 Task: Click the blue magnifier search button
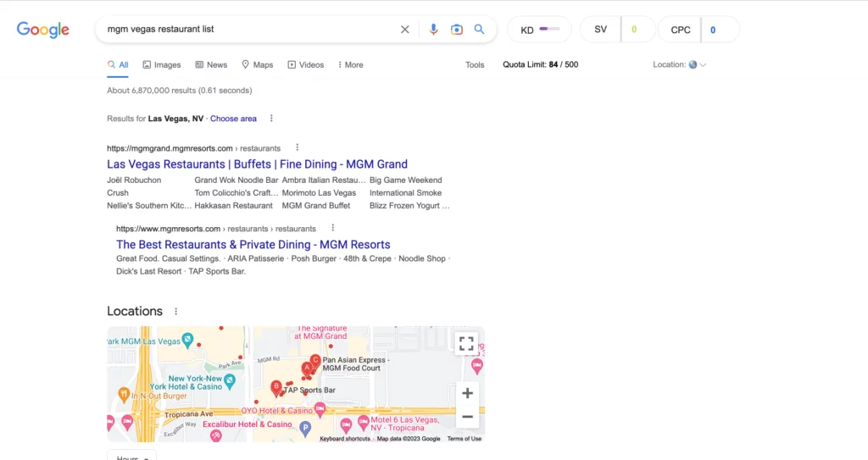pos(479,30)
